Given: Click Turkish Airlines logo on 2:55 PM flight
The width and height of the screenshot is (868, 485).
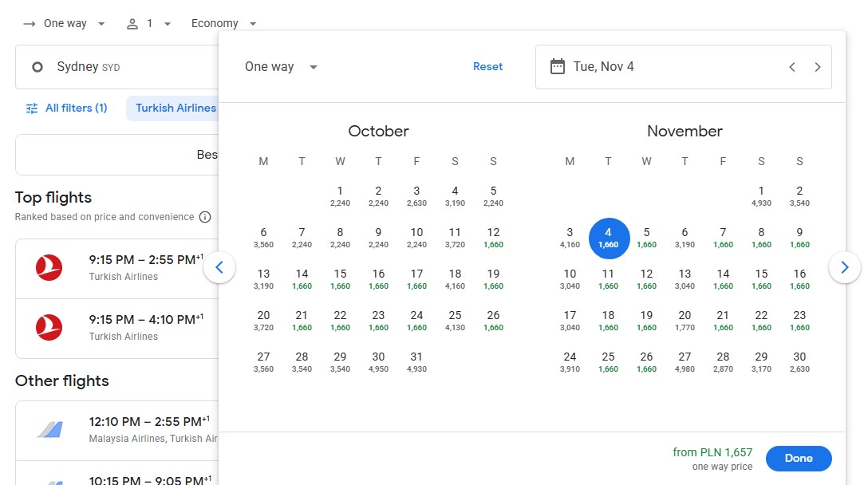Looking at the screenshot, I should click(x=49, y=267).
